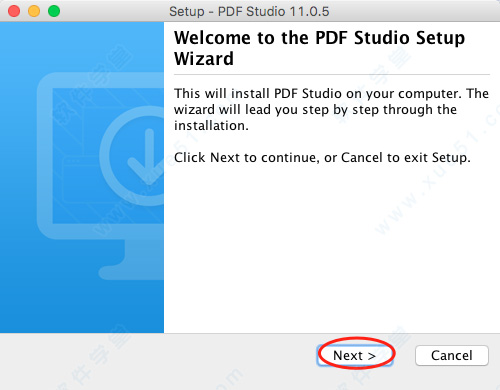Click the word 'installation.' in description
This screenshot has width=500, height=390.
(x=211, y=126)
